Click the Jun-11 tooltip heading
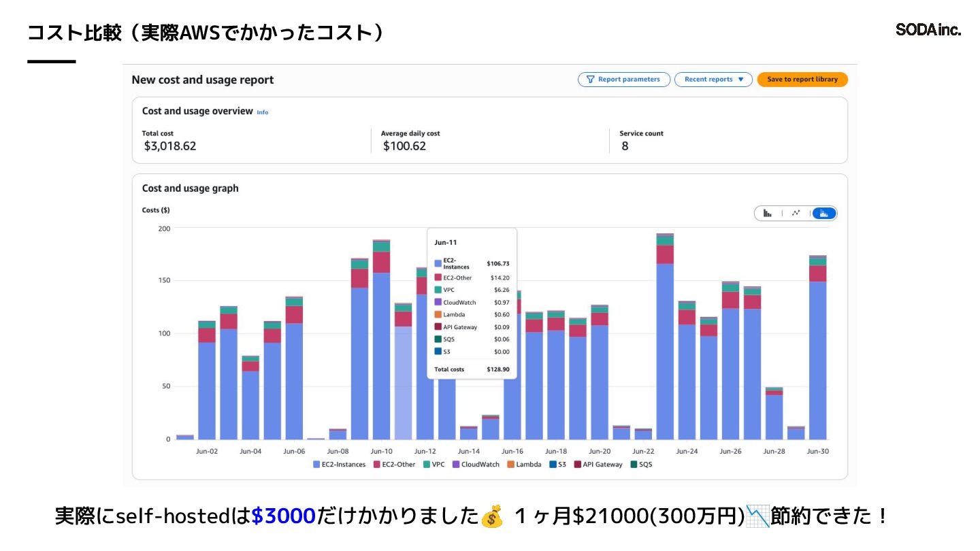The height and width of the screenshot is (551, 980). [x=446, y=243]
